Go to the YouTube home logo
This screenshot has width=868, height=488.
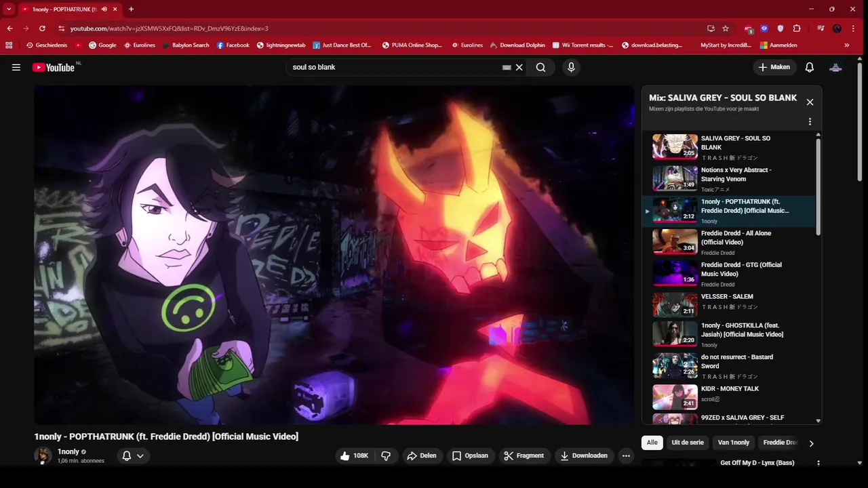(53, 67)
